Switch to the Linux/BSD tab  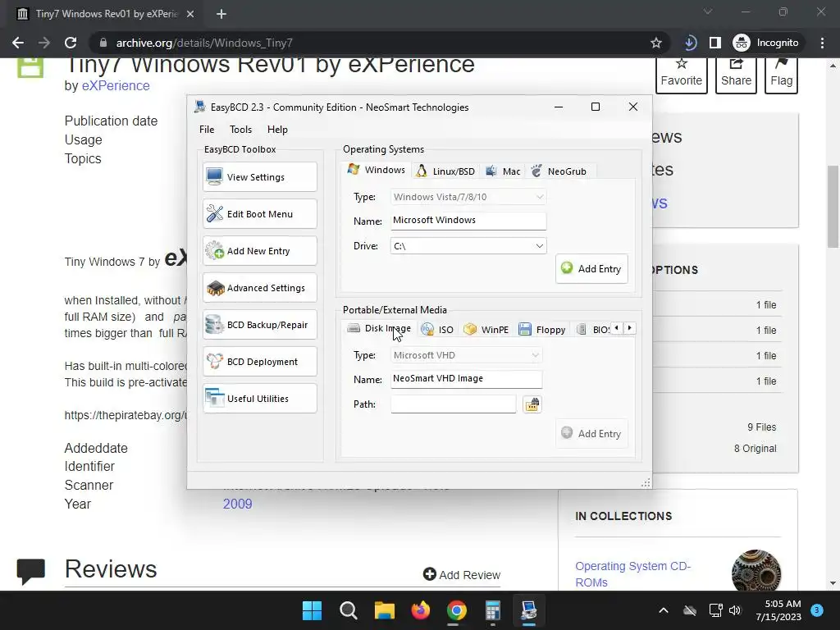(x=445, y=171)
